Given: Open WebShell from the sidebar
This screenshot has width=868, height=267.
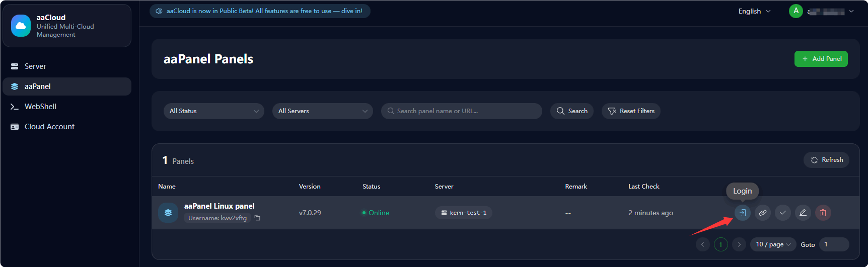Looking at the screenshot, I should coord(67,107).
